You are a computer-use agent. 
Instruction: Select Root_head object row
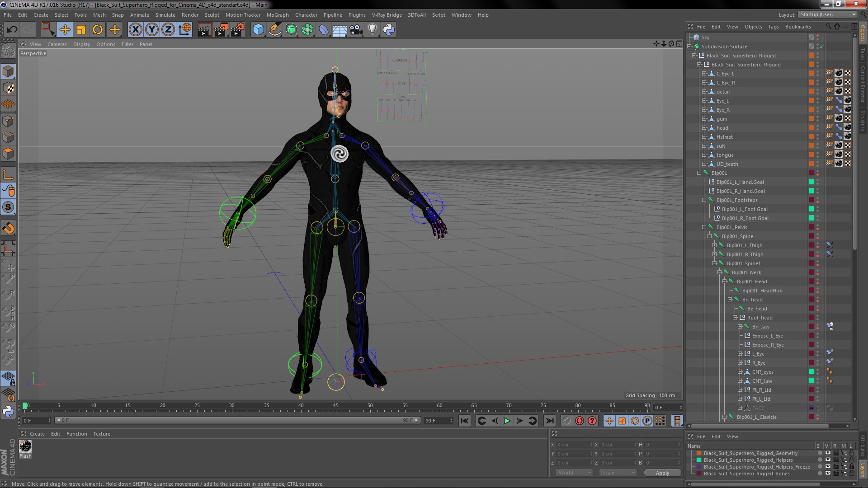click(759, 318)
